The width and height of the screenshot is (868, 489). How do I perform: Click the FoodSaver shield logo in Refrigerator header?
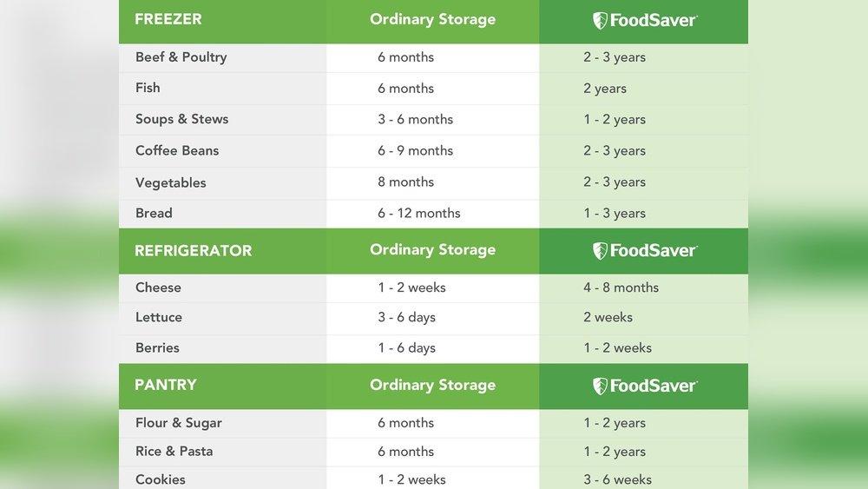tap(601, 251)
